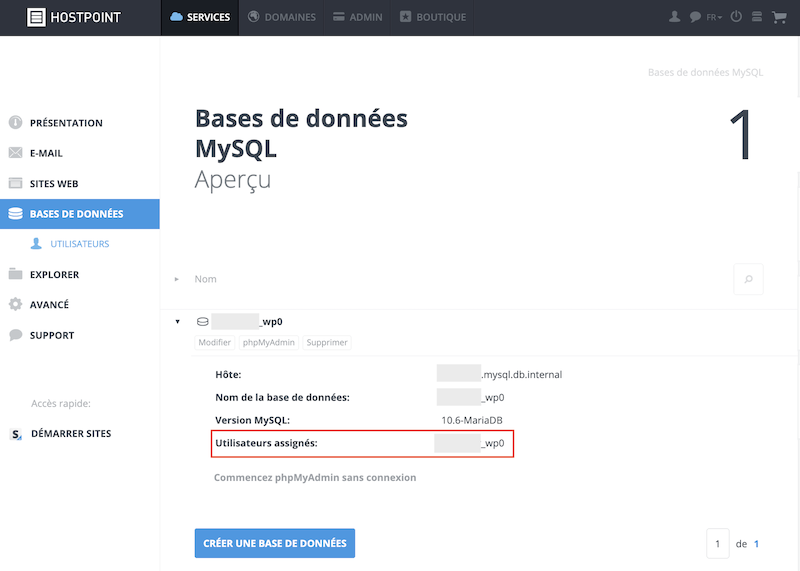This screenshot has height=571, width=800.
Task: Open Sites Web in the sidebar
Action: point(54,184)
